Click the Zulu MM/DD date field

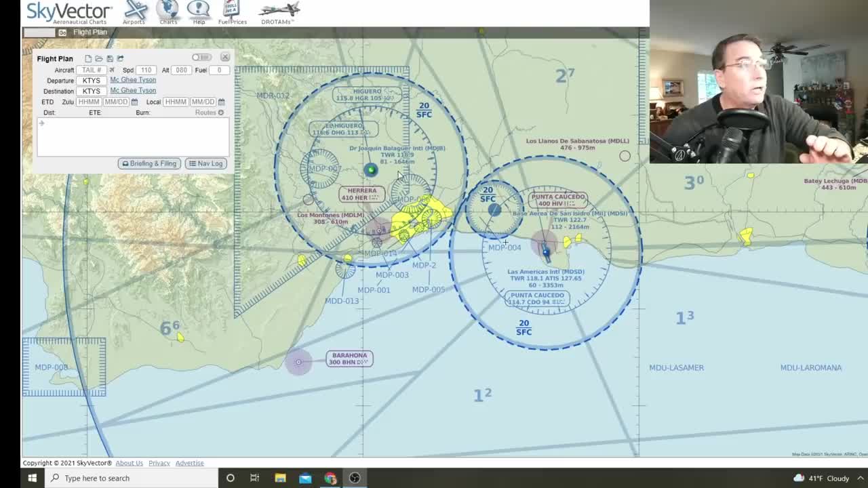tap(116, 102)
